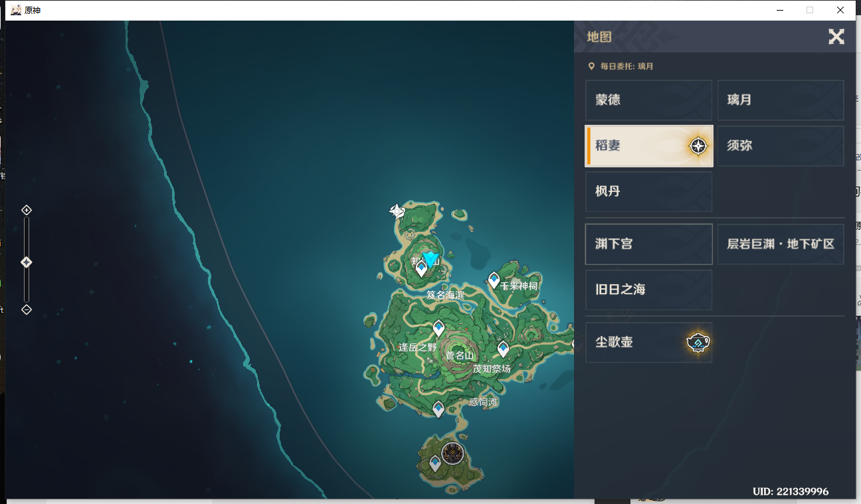
Task: Open the 渊下宫 map
Action: (648, 244)
